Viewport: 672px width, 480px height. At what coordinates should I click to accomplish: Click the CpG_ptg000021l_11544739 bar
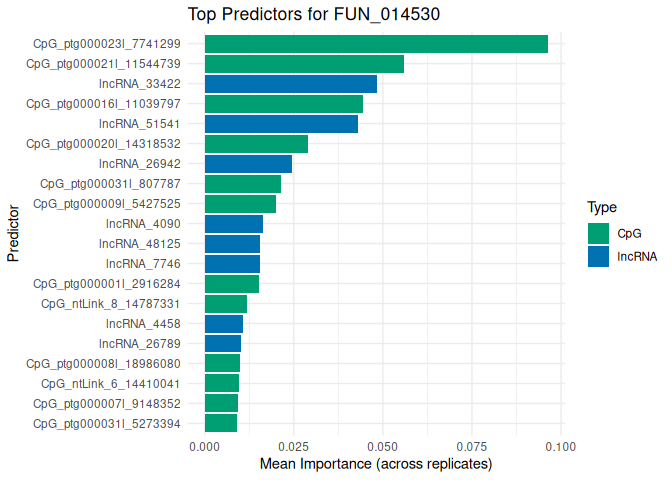(x=304, y=64)
